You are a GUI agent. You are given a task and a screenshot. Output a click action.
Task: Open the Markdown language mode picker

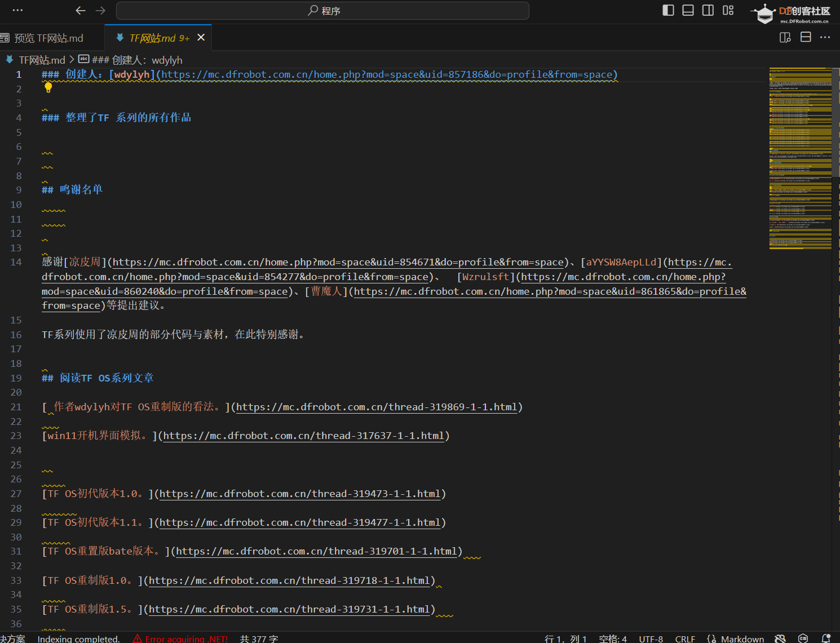tap(742, 638)
